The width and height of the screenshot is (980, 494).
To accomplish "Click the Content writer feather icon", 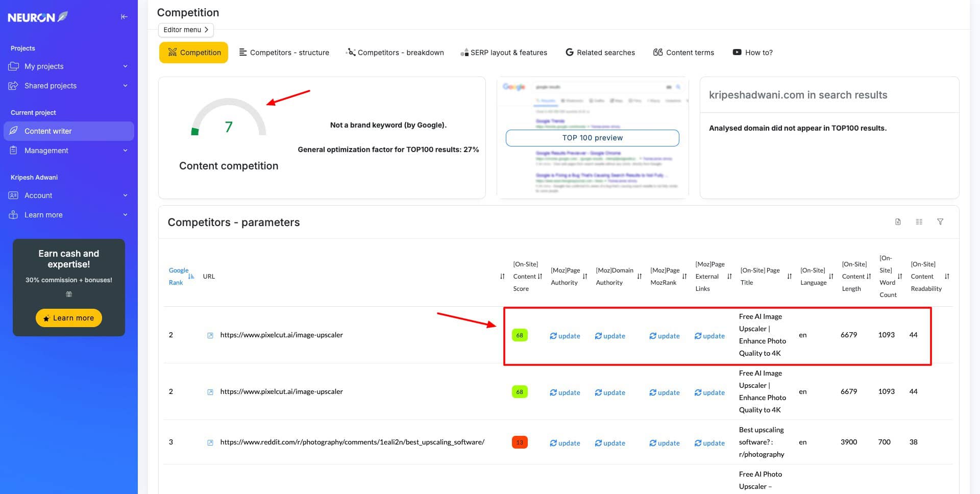I will [x=13, y=131].
